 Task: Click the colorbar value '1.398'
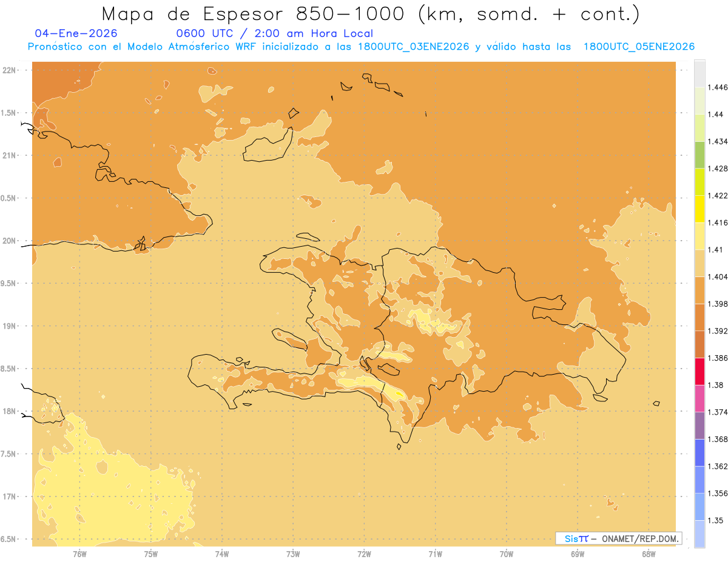click(x=717, y=304)
